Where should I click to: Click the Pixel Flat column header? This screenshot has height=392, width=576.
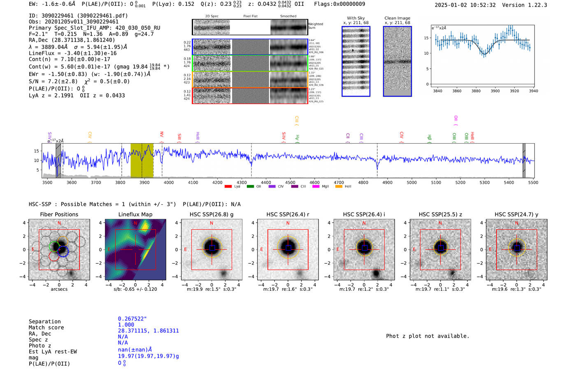coord(250,16)
